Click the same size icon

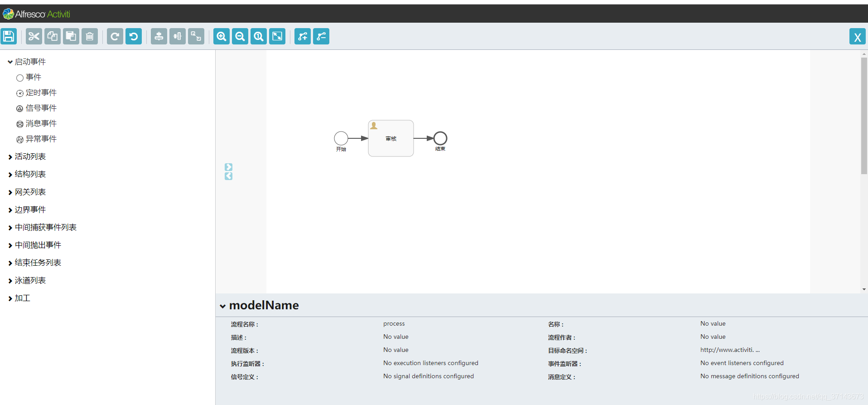point(196,36)
